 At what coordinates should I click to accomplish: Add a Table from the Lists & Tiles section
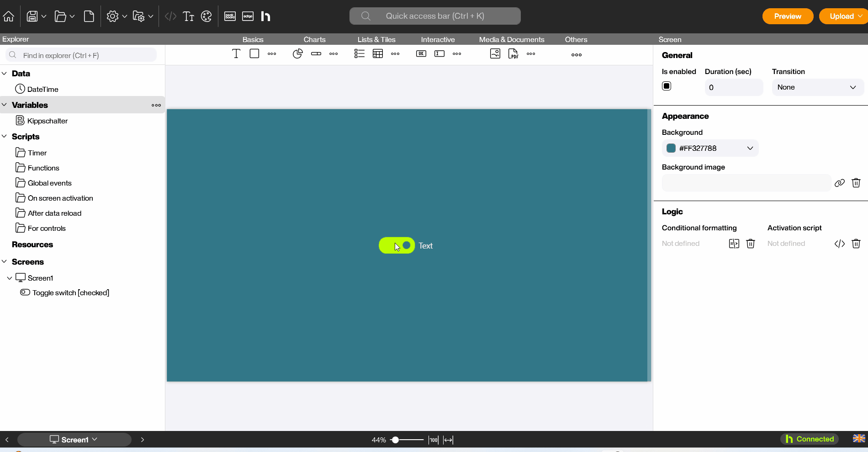377,53
